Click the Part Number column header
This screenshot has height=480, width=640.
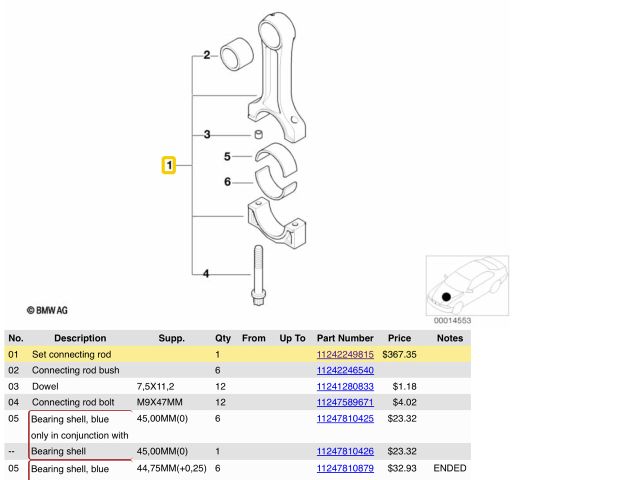[344, 338]
